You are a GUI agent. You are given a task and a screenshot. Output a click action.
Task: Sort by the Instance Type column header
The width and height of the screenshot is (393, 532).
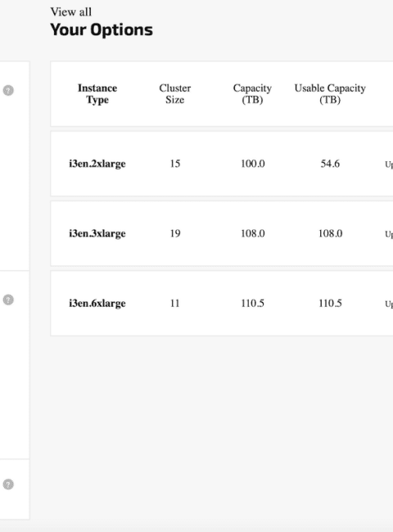click(x=97, y=94)
